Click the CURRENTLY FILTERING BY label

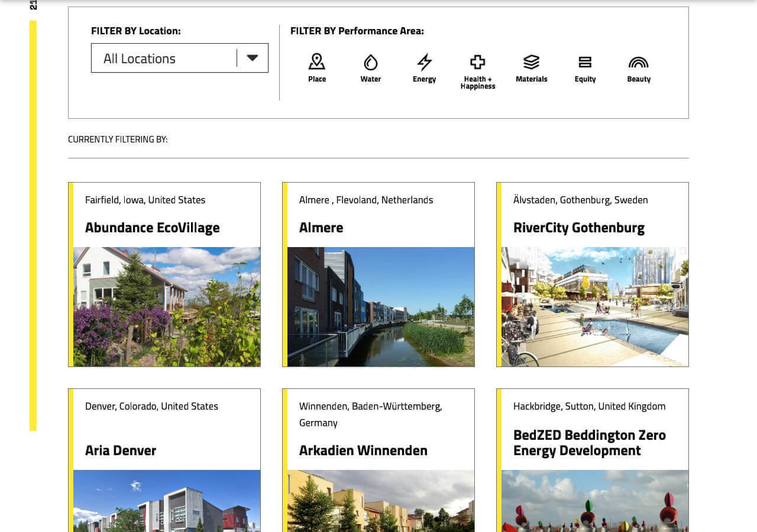pyautogui.click(x=118, y=140)
